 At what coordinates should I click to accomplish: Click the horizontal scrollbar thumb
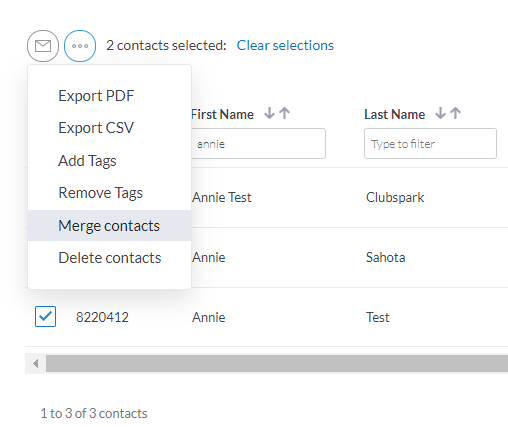click(277, 363)
